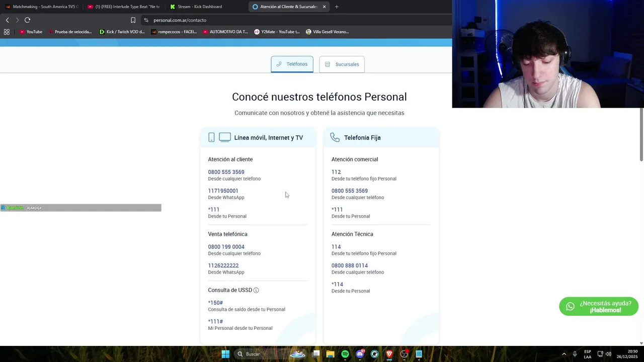Click 0800 555 3569 under Atención comercial
The image size is (644, 362).
(x=350, y=191)
